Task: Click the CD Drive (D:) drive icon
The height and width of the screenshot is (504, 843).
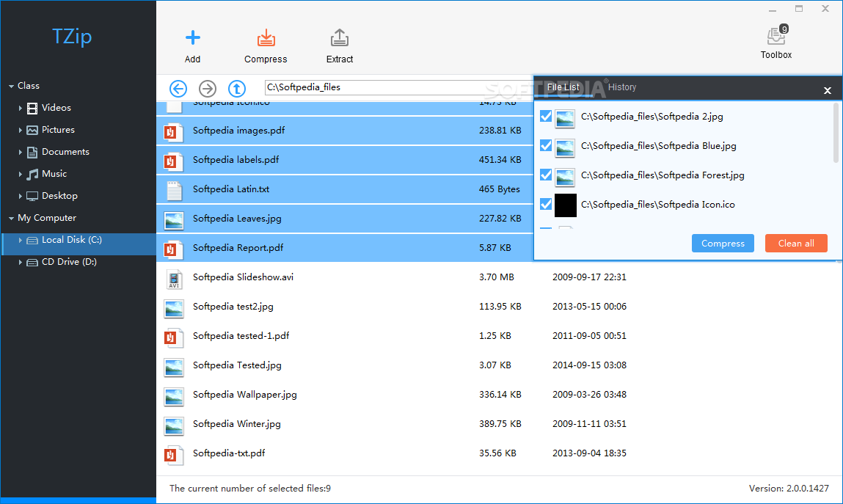Action: tap(32, 262)
